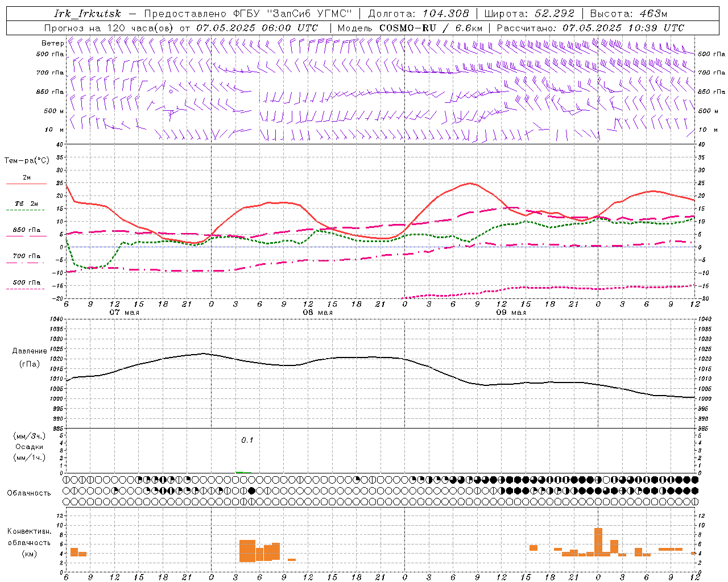This screenshot has width=728, height=582.
Task: Click the black pressure curve peak
Action: click(204, 353)
